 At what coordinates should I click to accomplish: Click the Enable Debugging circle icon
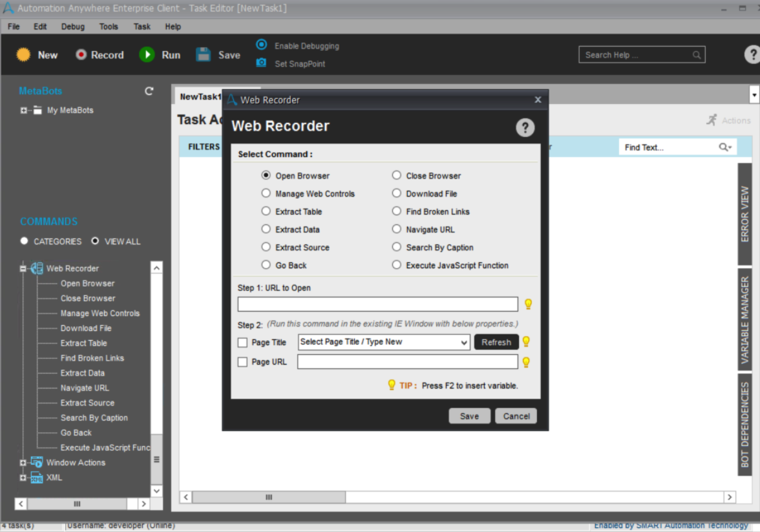261,45
